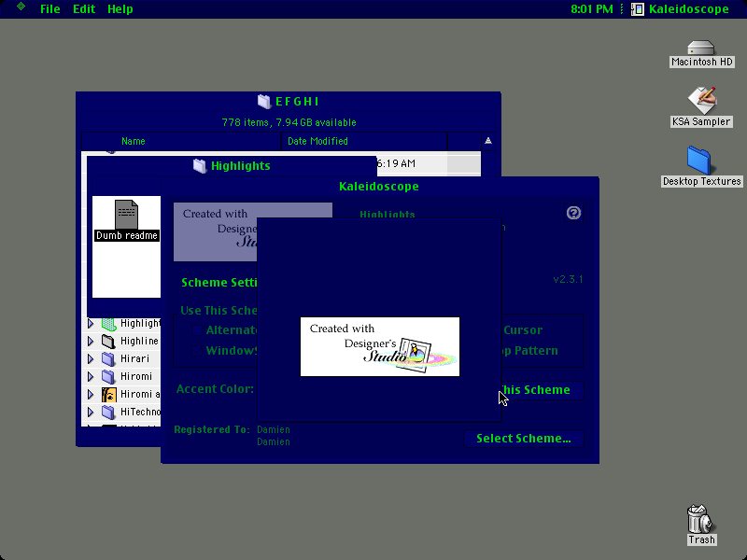Click the EFGHI window title folder icon
Viewport: 747px width, 560px height.
coord(264,102)
